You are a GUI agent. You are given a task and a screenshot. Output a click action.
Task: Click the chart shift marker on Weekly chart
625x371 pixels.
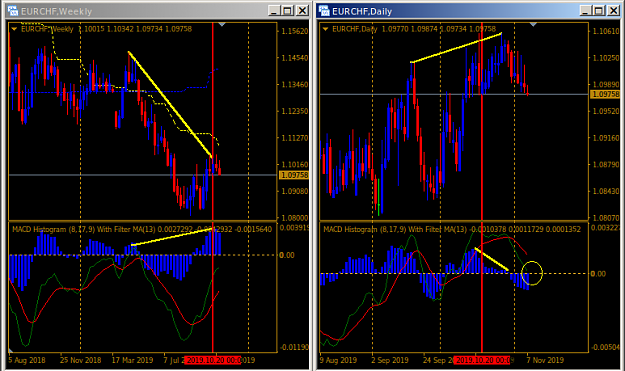(x=222, y=25)
